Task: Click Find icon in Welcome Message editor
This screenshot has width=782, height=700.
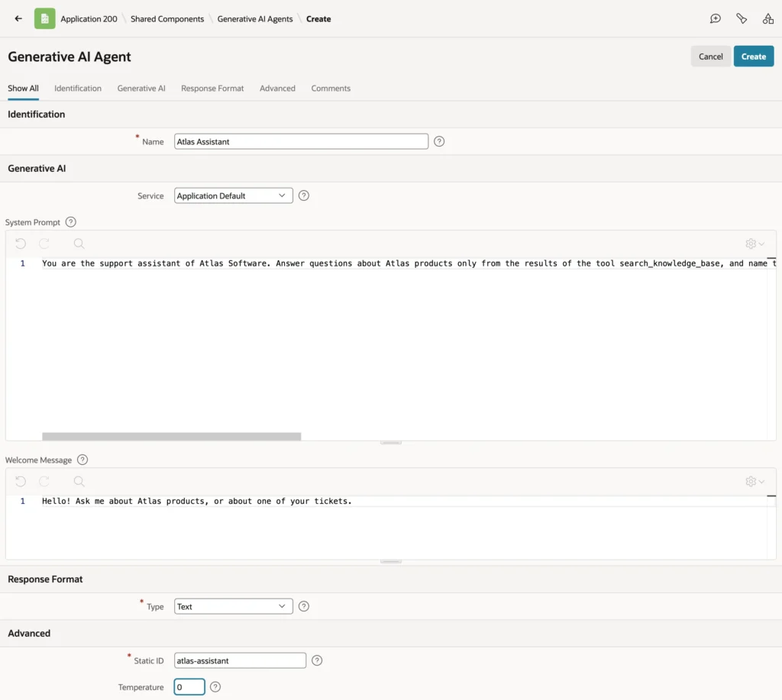Action: point(79,481)
